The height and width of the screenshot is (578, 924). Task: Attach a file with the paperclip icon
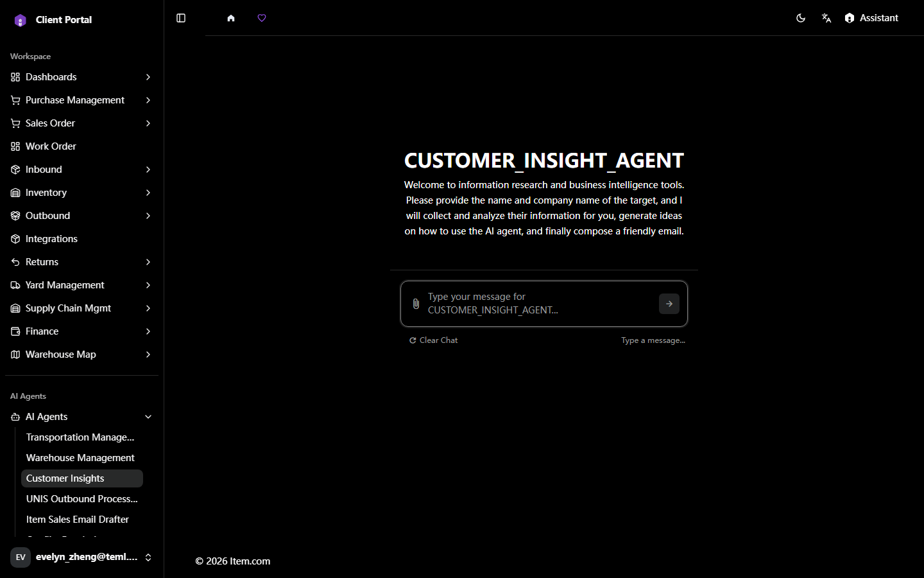[x=416, y=304]
